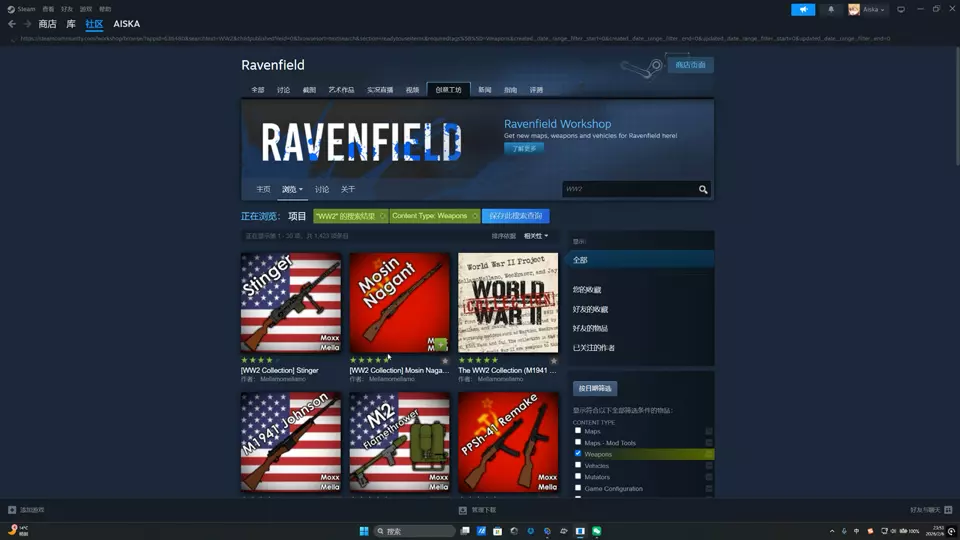Favorite the Mosin Nagant item star
The height and width of the screenshot is (540, 960).
[x=445, y=361]
